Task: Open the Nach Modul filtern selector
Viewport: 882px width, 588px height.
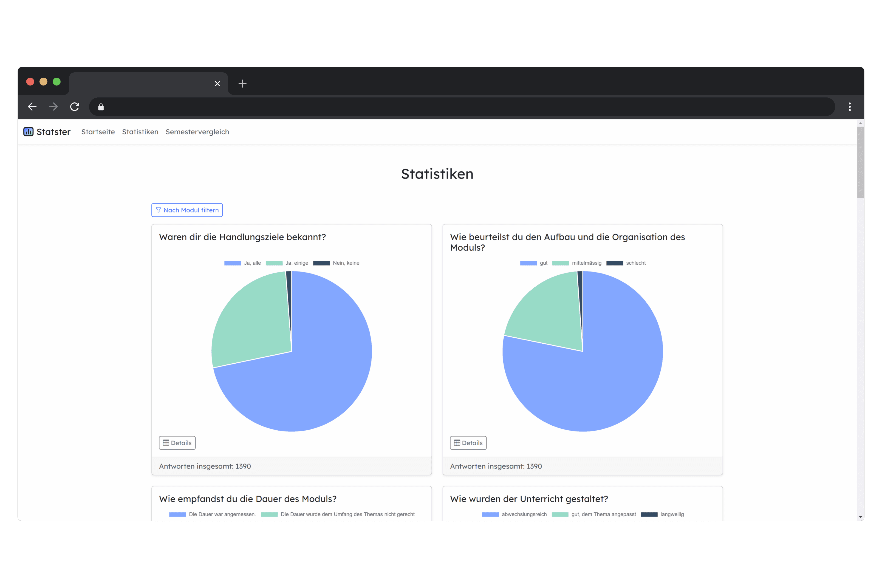Action: point(187,210)
